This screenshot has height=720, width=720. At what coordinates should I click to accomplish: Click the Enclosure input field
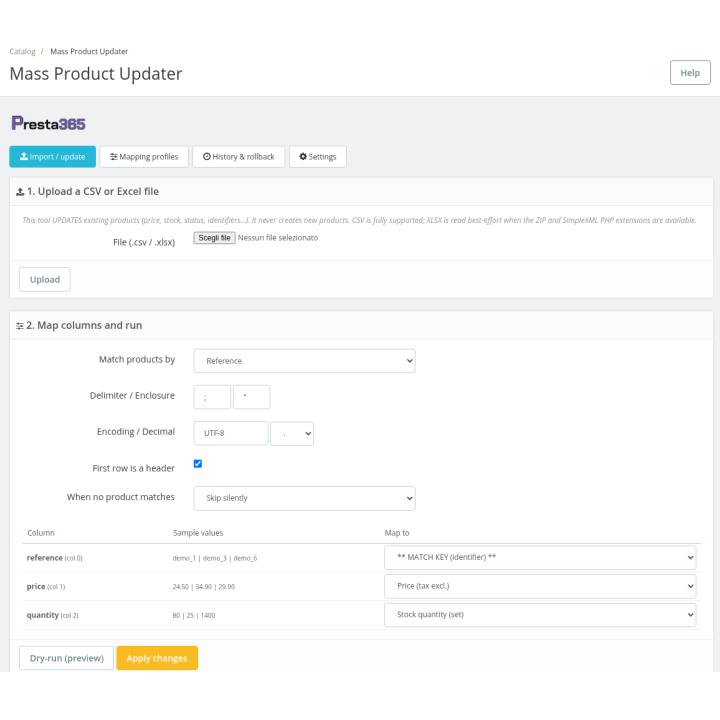tap(252, 397)
